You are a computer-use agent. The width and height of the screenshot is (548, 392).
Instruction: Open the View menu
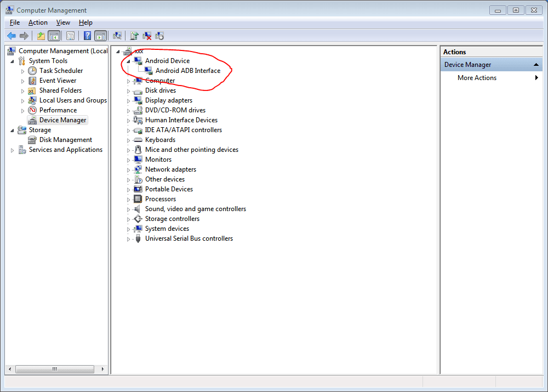63,22
